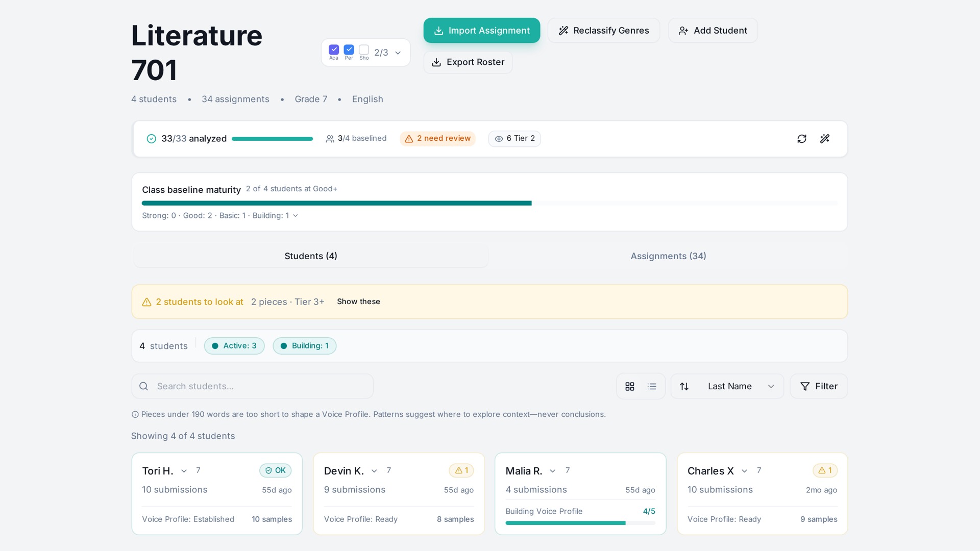Toggle the Building: 1 filter chip
Screen dimensions: 980x551
click(305, 346)
